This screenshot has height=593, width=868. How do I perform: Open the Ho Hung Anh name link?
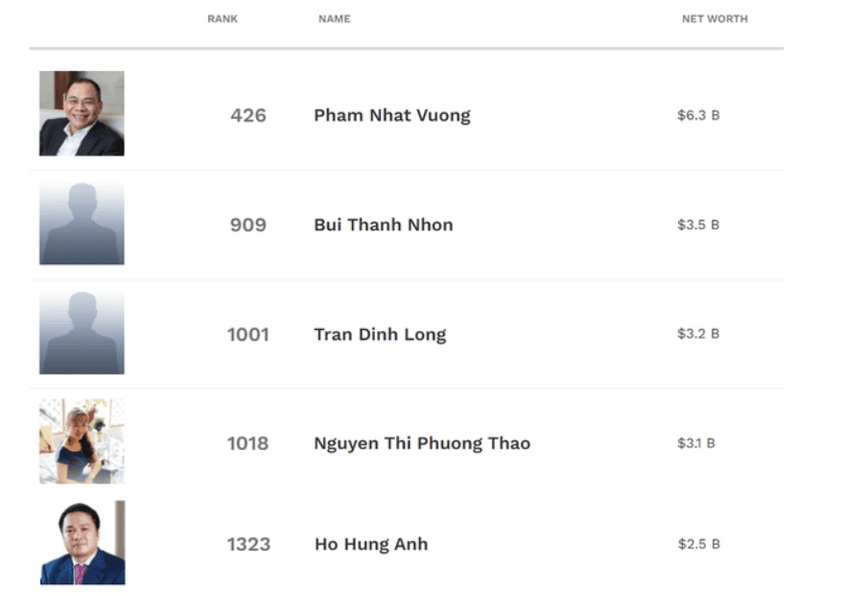click(371, 544)
